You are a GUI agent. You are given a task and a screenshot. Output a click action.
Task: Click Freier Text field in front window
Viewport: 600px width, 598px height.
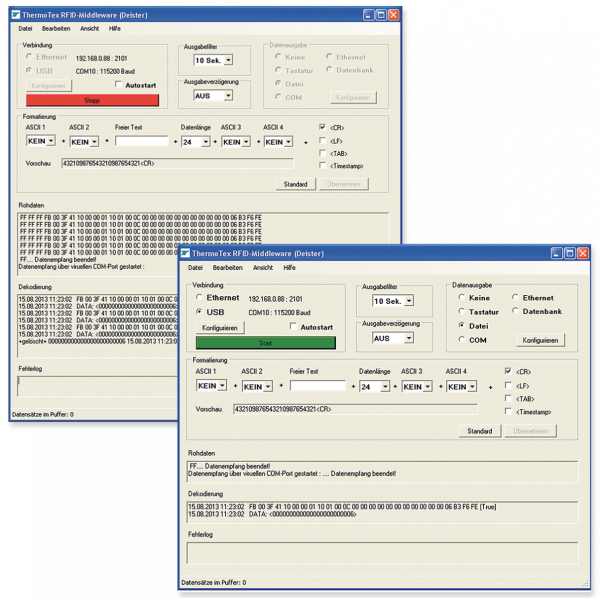click(x=317, y=386)
